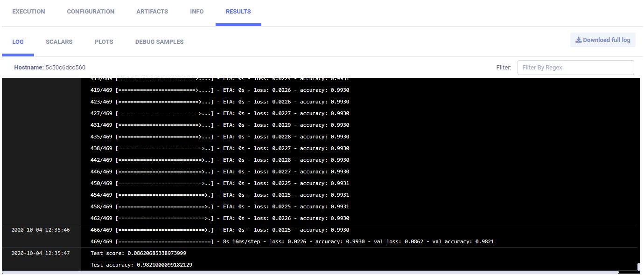The height and width of the screenshot is (275, 644).
Task: Show the LOG sub-tab
Action: click(18, 42)
